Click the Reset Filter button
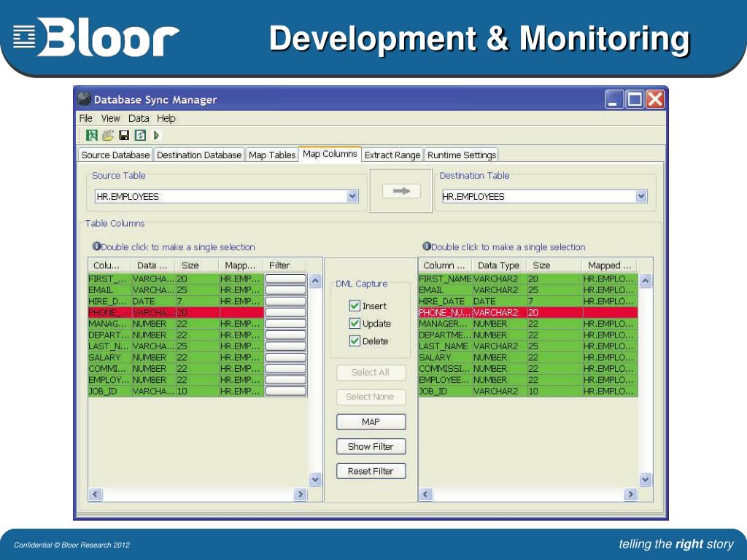 [371, 472]
